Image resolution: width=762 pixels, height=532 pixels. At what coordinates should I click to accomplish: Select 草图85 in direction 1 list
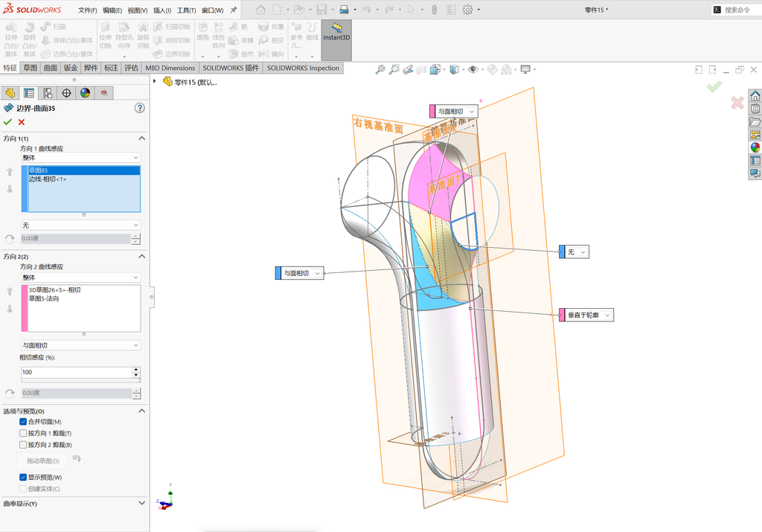83,170
